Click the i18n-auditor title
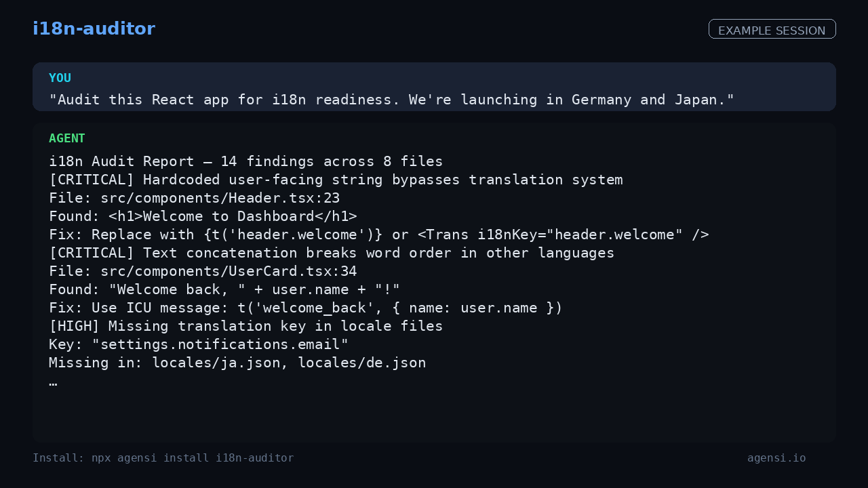The width and height of the screenshot is (868, 488). [x=94, y=29]
